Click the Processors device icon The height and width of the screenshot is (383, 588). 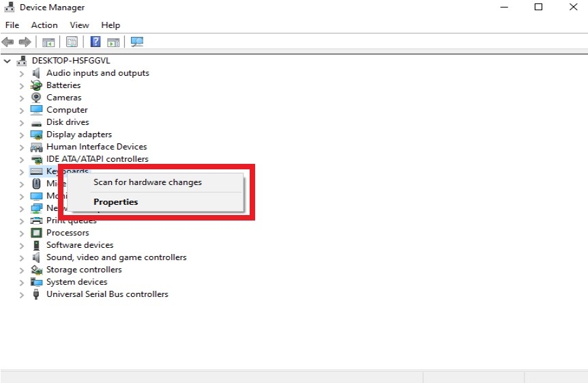pos(37,233)
